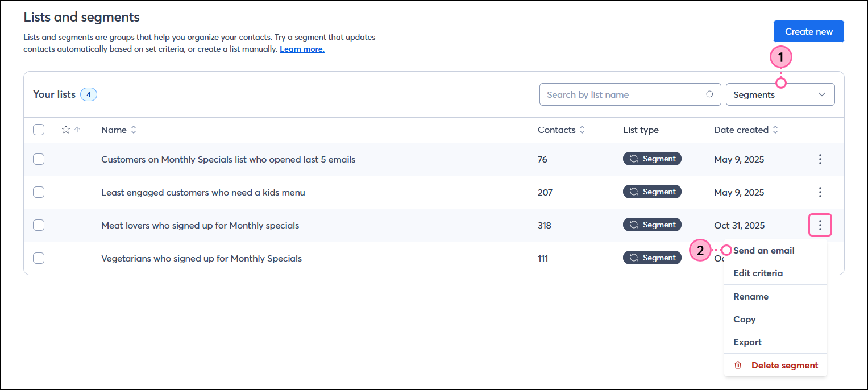This screenshot has height=390, width=868.
Task: Click into the search by list name field
Action: (x=620, y=94)
